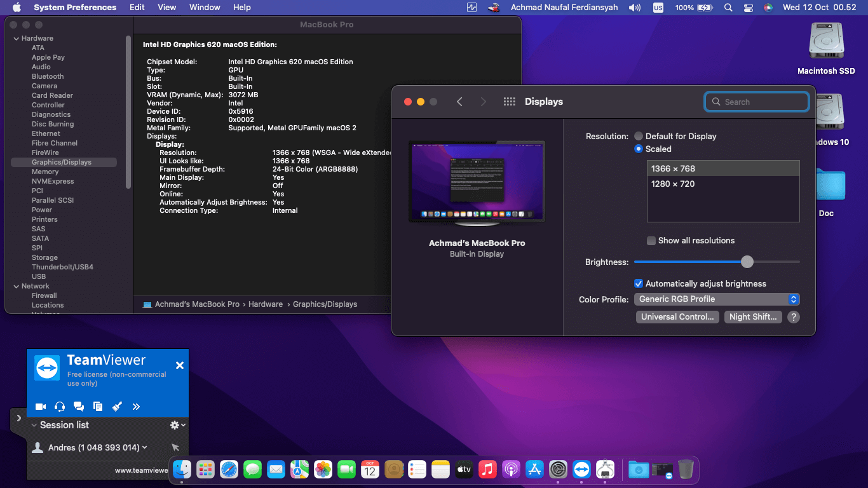Open the TeamViewer chat bubbles icon
This screenshot has width=868, height=488.
[x=79, y=407]
